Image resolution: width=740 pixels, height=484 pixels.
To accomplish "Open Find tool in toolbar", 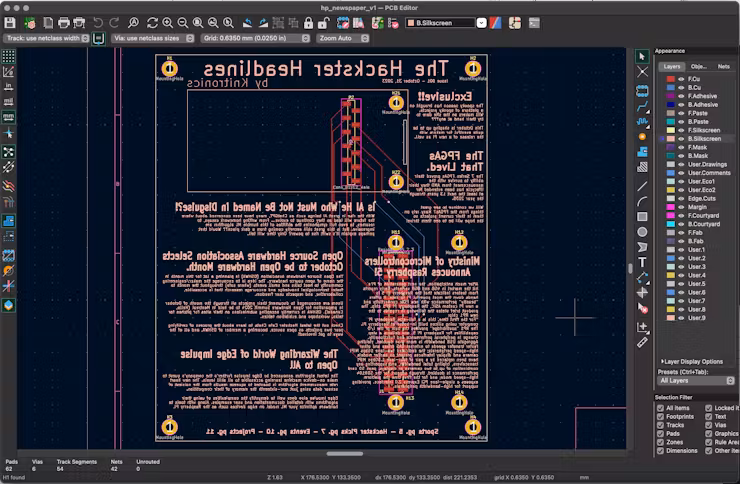I will point(134,23).
